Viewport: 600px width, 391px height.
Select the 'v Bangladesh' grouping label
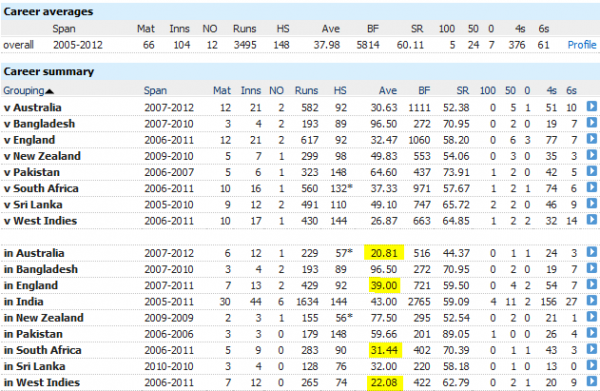[39, 124]
